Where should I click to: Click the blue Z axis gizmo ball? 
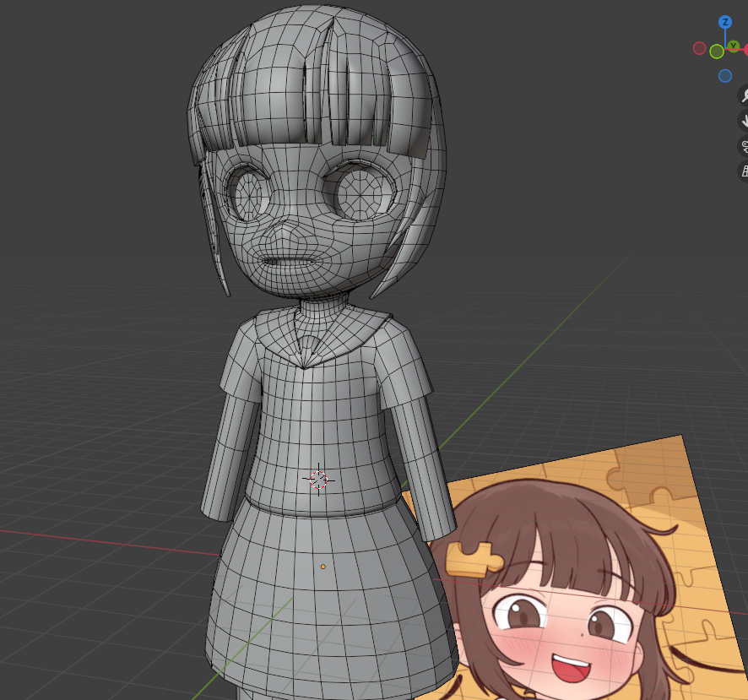click(x=725, y=22)
